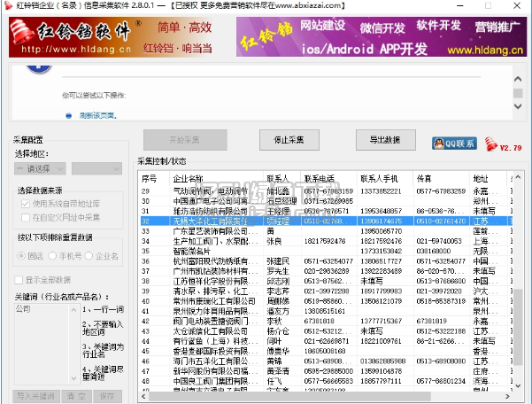Click the data table vertical scrollbar thumb
The width and height of the screenshot is (532, 404).
(518, 327)
